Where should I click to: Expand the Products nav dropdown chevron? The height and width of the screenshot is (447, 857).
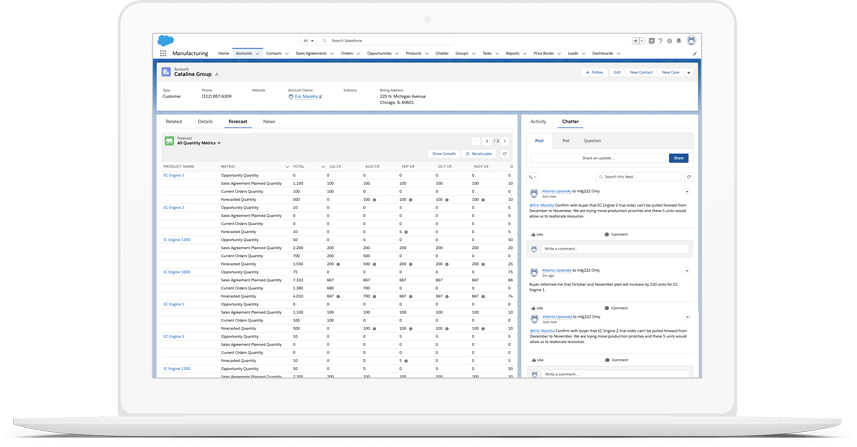[427, 54]
